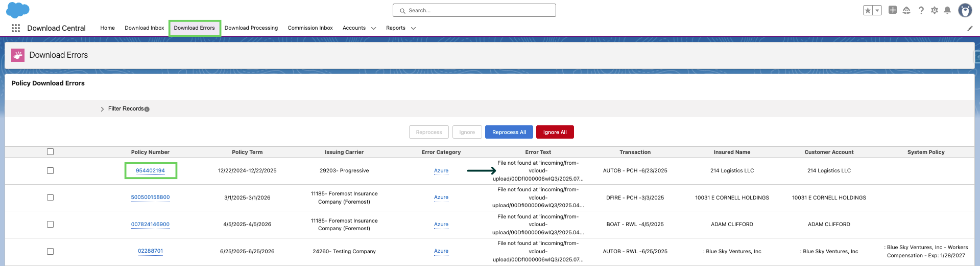Image resolution: width=980 pixels, height=266 pixels.
Task: Click inside the global Search field
Action: tap(474, 10)
